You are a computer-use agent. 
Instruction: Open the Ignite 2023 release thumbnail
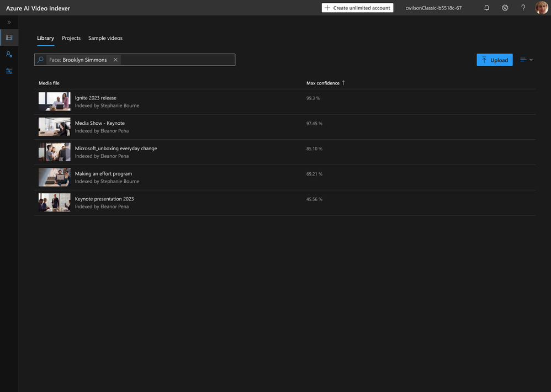pos(55,102)
